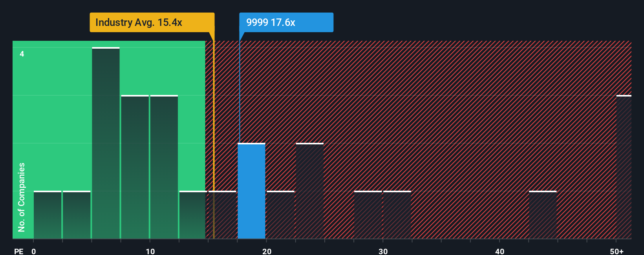
Task: Select the second bar from the left
Action: point(77,215)
